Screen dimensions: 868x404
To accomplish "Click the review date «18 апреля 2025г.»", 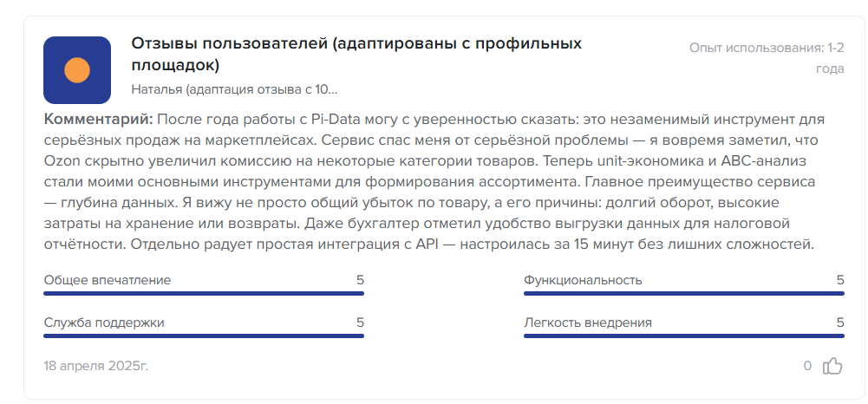I will pos(96,366).
